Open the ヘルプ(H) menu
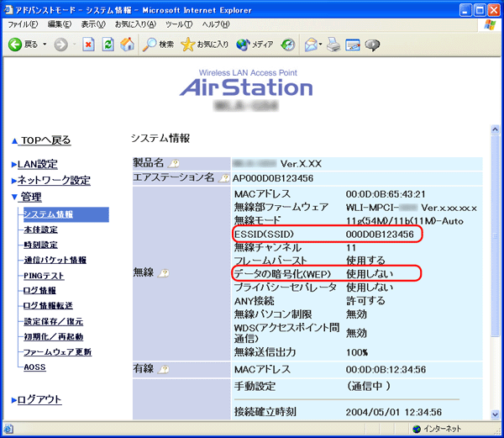The image size is (504, 438). [216, 24]
